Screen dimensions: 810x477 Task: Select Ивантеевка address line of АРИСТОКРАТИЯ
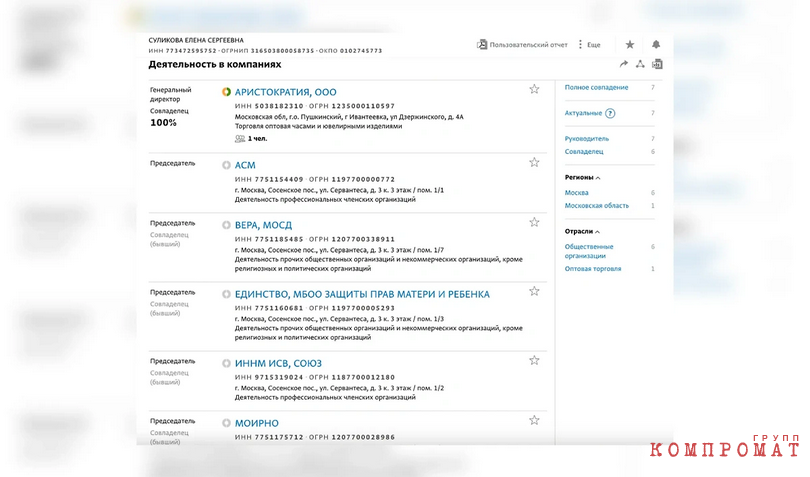(x=349, y=117)
